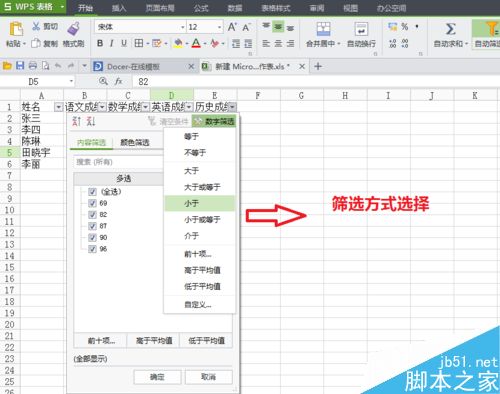Open the 姓名 column filter dropdown
This screenshot has width=500, height=394.
(x=59, y=107)
